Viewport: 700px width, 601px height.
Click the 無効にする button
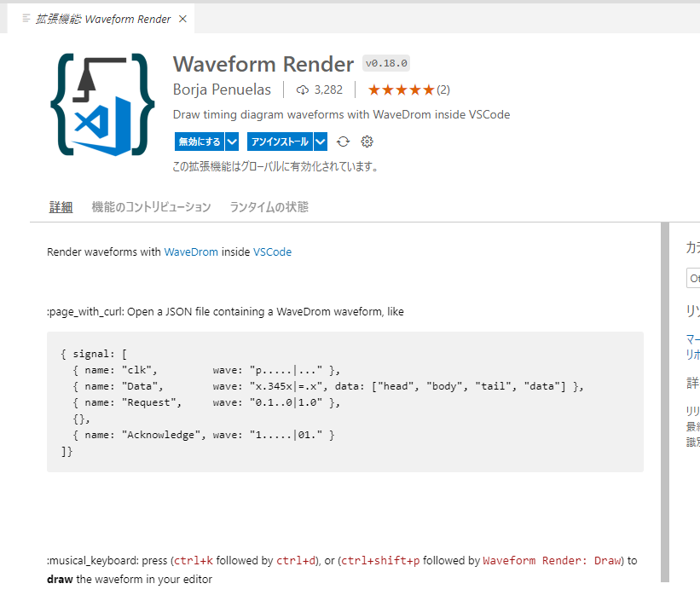(200, 142)
